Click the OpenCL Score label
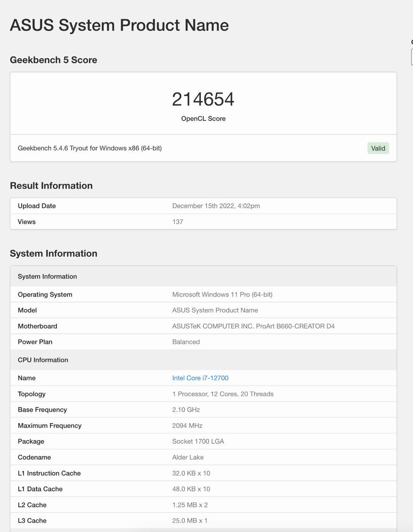 point(203,118)
